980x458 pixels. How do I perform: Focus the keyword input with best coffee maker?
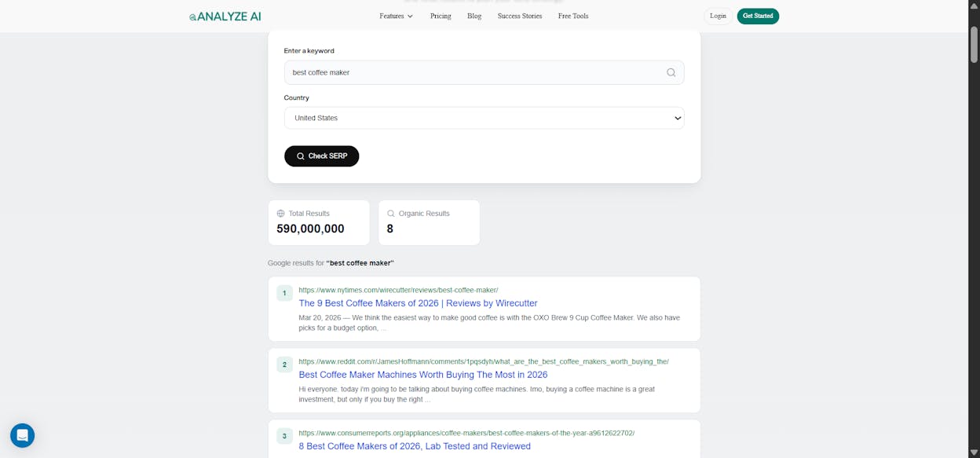coord(484,72)
